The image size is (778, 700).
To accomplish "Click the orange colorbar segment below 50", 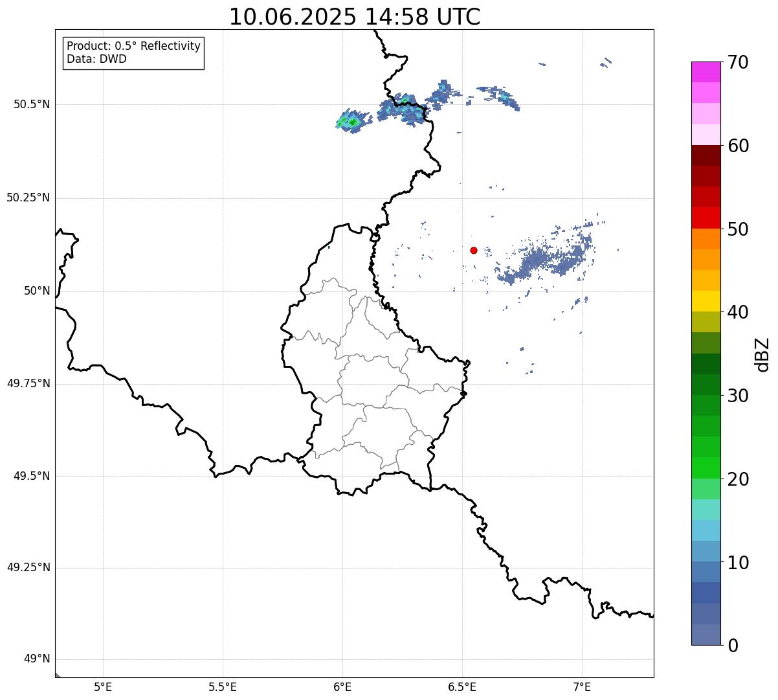I will (x=706, y=239).
